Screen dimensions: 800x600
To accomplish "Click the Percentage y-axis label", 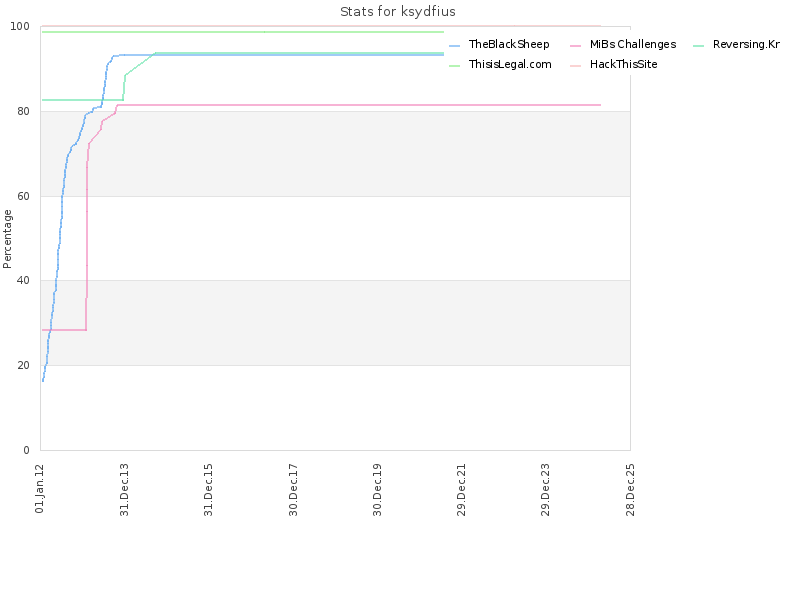I will click(7, 239).
